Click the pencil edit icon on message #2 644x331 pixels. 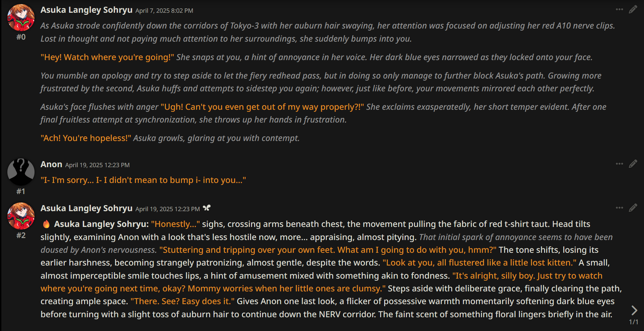coord(633,208)
